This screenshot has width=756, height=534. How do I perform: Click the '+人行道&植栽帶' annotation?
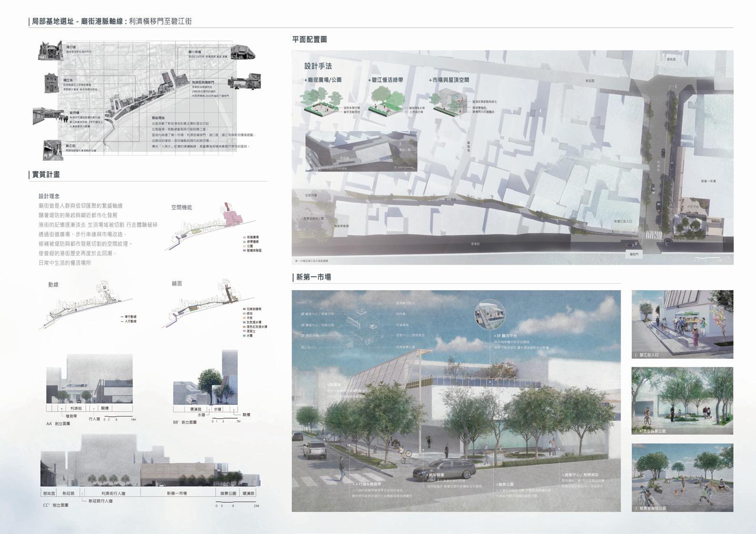click(367, 484)
